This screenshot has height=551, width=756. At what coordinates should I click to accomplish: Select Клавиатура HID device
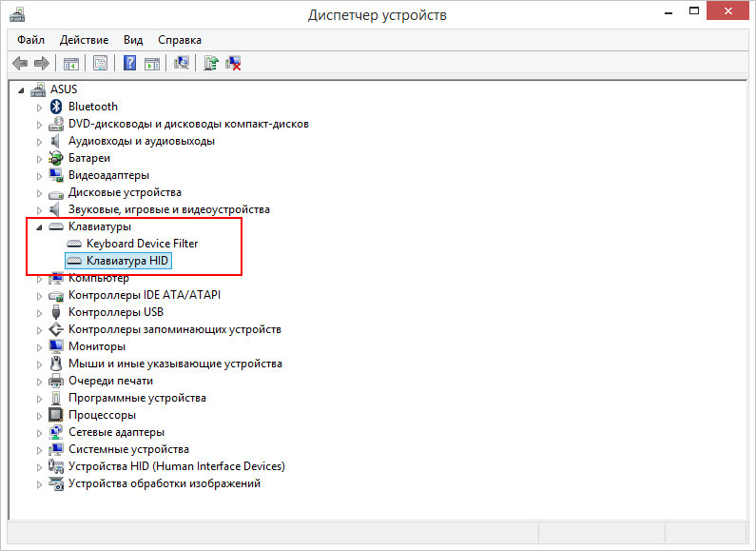coord(127,261)
